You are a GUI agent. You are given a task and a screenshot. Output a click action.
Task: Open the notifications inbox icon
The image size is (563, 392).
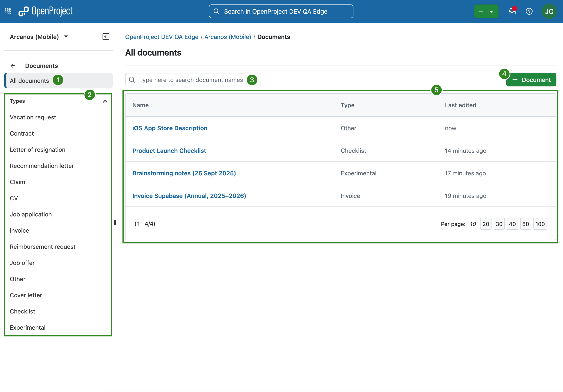[512, 11]
